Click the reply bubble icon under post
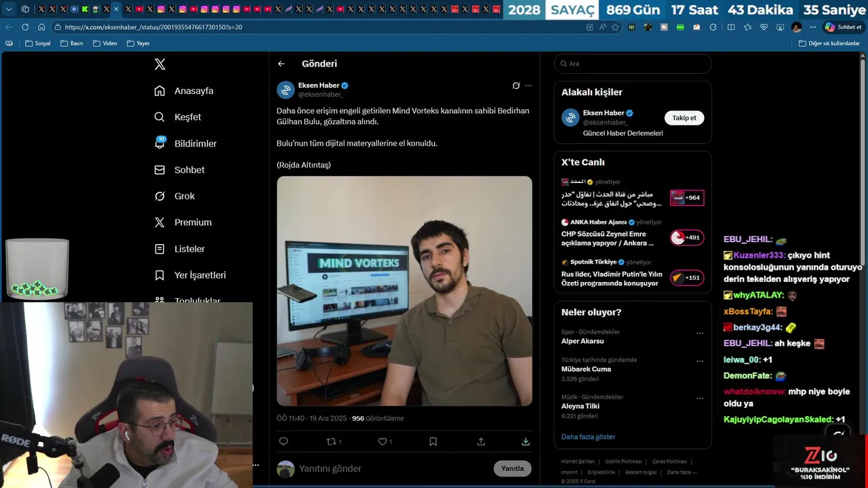Screen dimensions: 868x488 [283, 441]
